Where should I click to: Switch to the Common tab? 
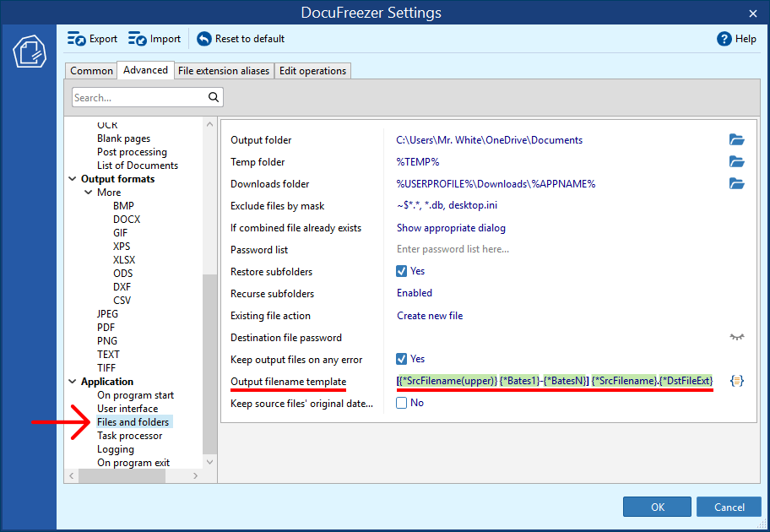(x=91, y=71)
